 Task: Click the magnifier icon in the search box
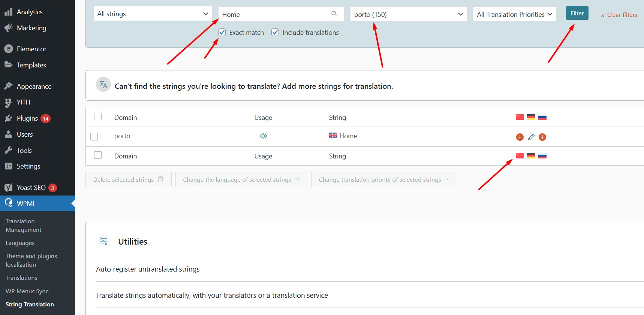click(x=334, y=14)
